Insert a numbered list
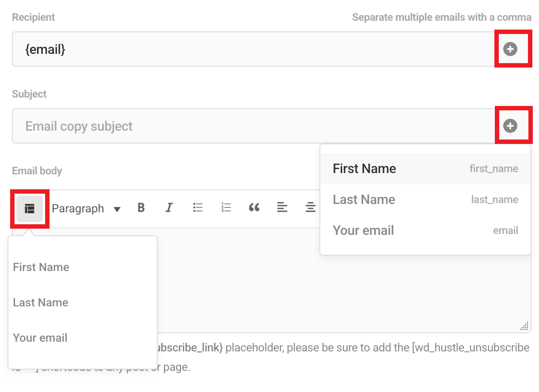The width and height of the screenshot is (539, 392). click(x=226, y=207)
